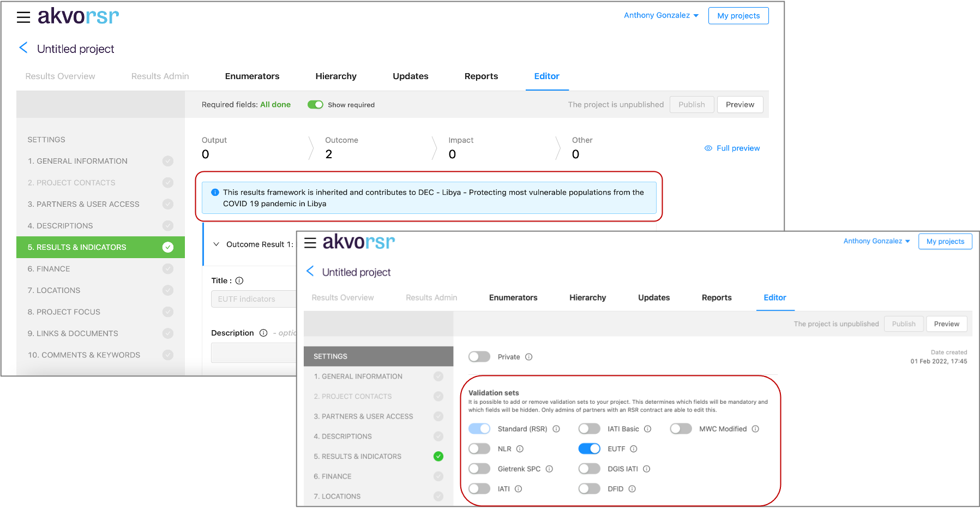Click eye icon next to Full preview
Screen dimensions: 980x508
708,148
